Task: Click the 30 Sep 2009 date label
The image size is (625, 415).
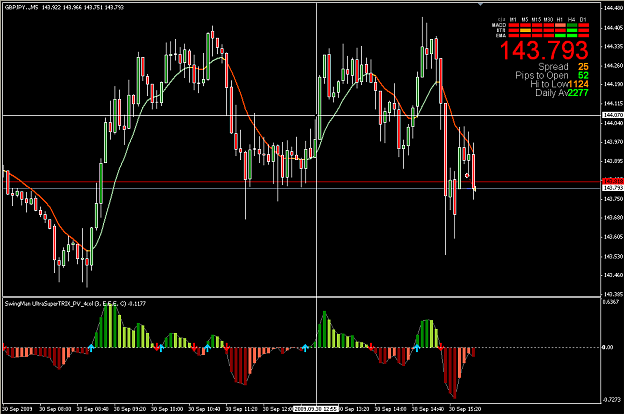Action: (18, 409)
